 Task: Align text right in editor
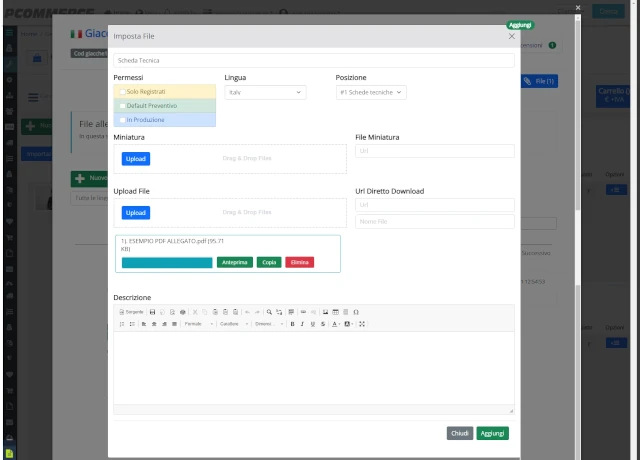click(164, 324)
